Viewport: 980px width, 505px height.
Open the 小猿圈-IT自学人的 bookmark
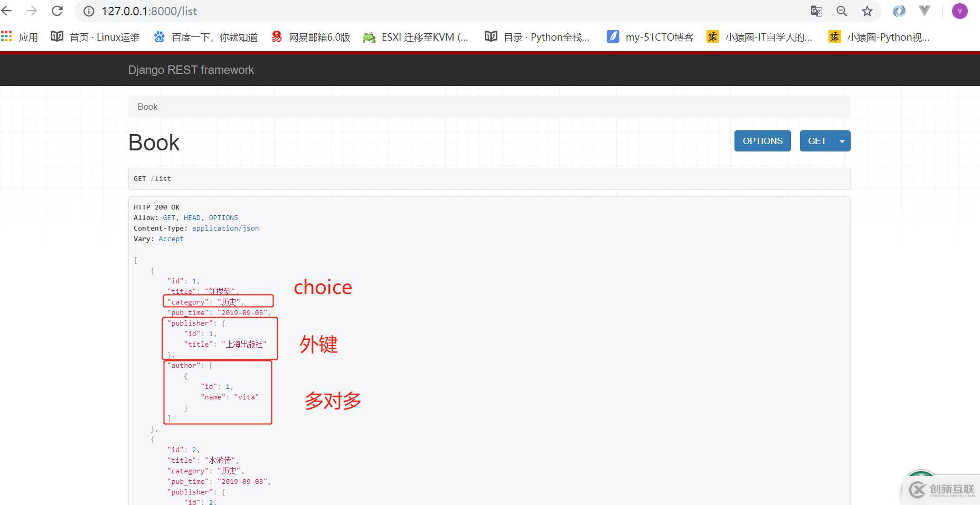[x=760, y=37]
